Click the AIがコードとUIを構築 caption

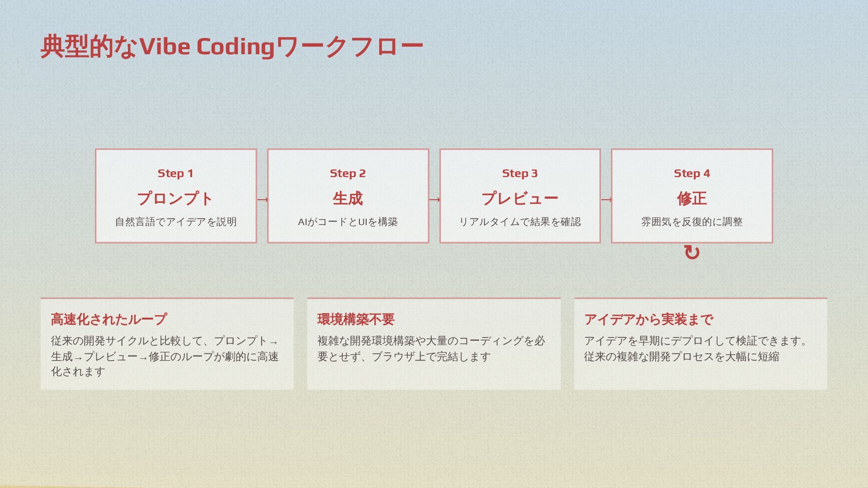[348, 222]
